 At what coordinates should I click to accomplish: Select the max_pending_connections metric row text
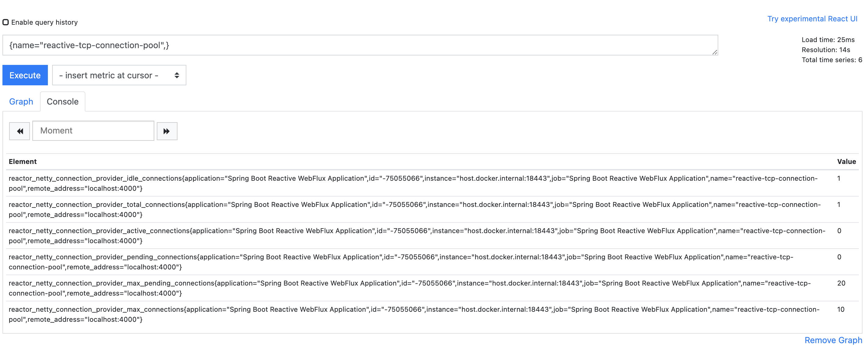click(x=410, y=289)
